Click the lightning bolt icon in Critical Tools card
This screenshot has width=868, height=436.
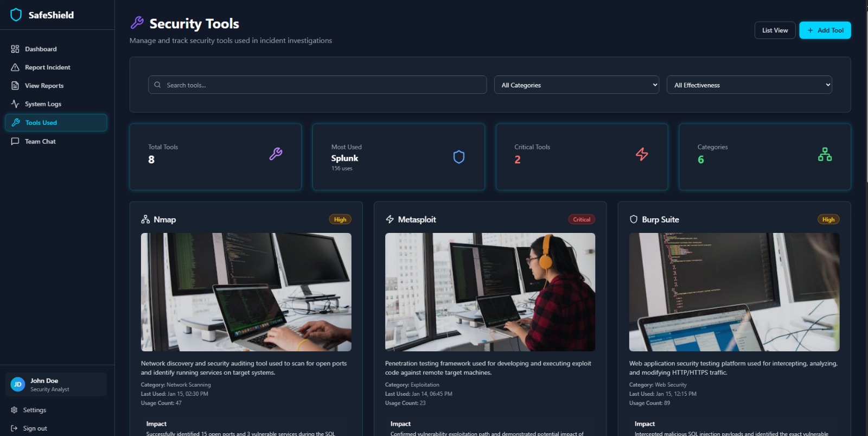(642, 154)
